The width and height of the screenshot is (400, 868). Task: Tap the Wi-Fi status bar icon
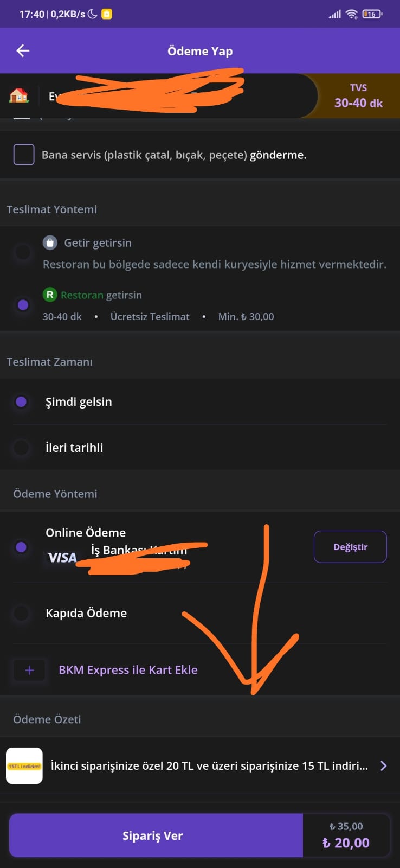(352, 14)
